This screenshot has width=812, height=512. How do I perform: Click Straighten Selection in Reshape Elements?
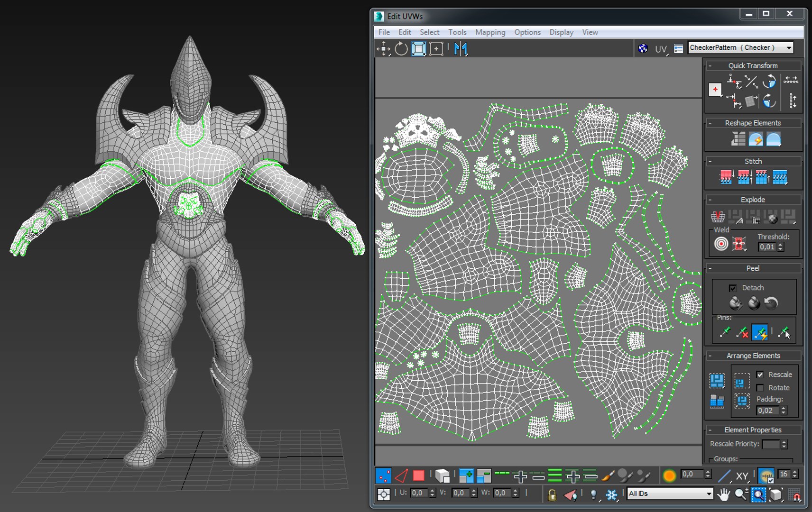pos(738,139)
